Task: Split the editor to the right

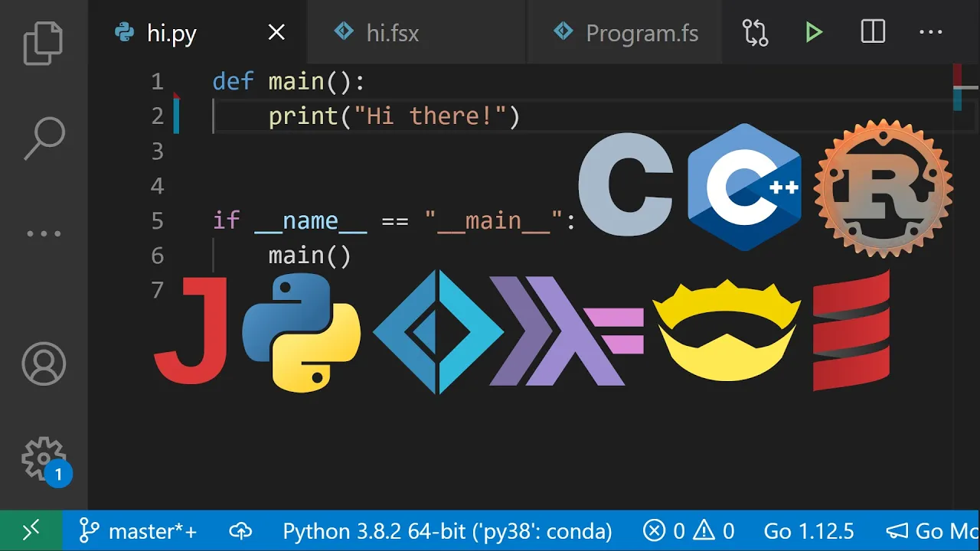Action: click(x=873, y=32)
